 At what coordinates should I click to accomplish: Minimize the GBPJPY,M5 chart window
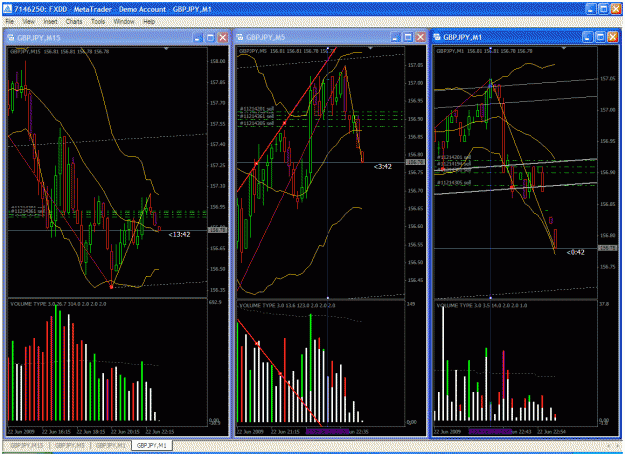click(x=395, y=37)
